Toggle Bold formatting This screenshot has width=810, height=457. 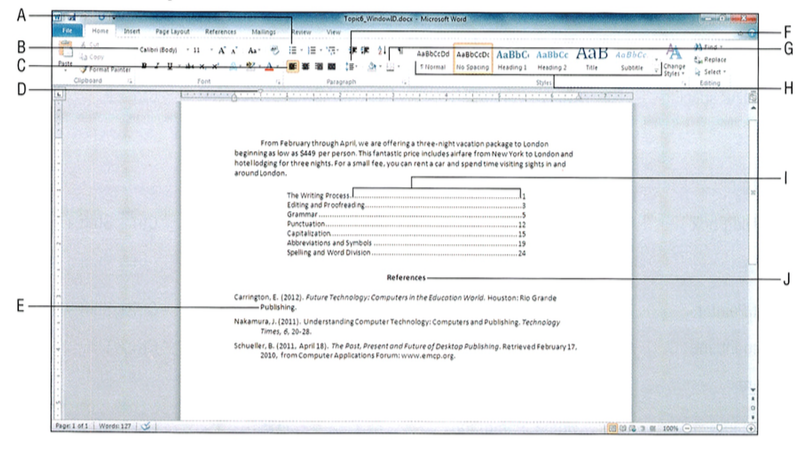click(144, 66)
